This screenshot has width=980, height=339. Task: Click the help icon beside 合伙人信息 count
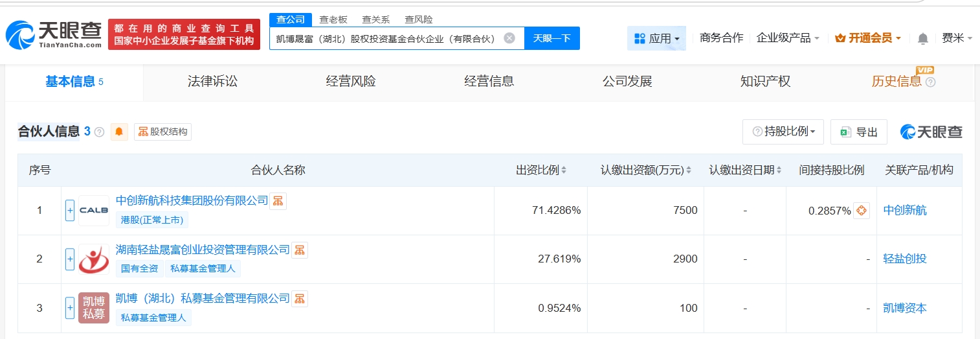point(99,132)
